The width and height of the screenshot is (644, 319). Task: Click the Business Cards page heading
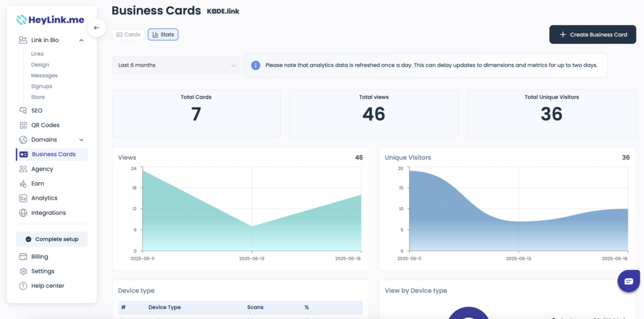(x=157, y=11)
